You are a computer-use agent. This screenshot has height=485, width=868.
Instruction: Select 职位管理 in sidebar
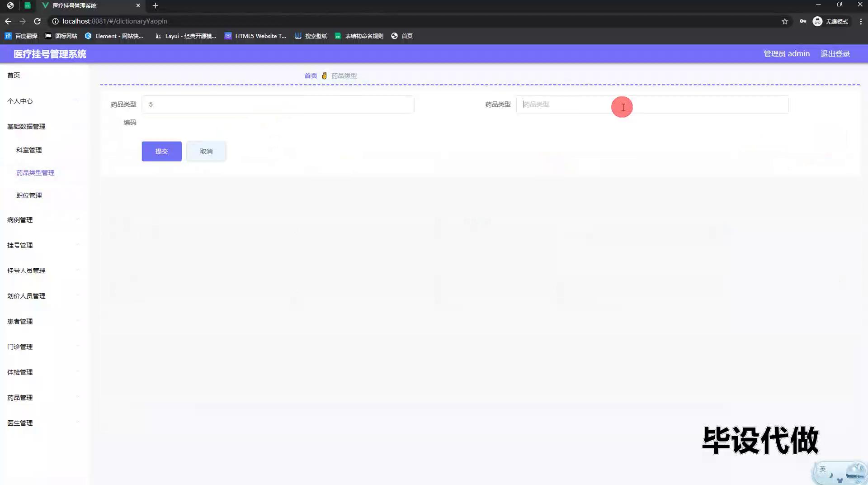click(29, 195)
